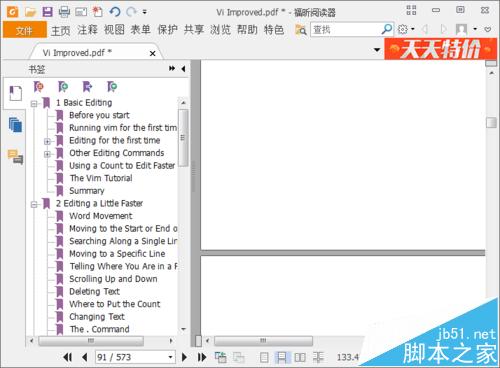Open the page number dropdown
This screenshot has height=368, width=500.
tap(170, 357)
